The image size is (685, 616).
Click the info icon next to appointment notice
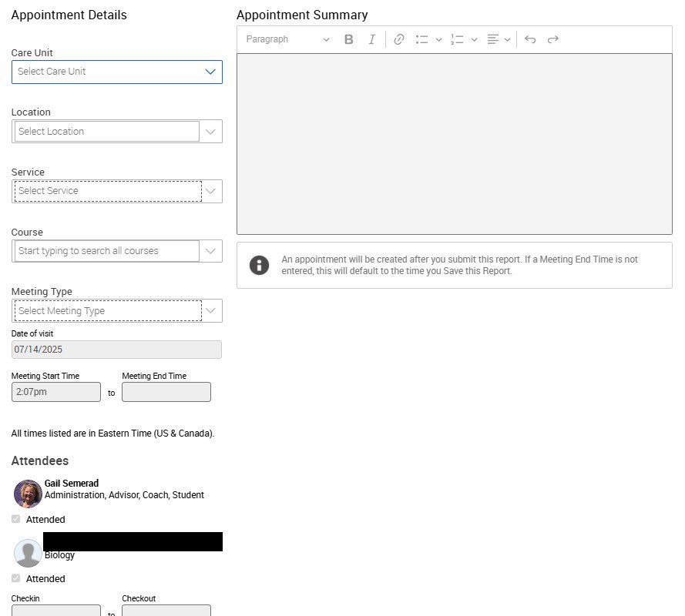coord(260,265)
